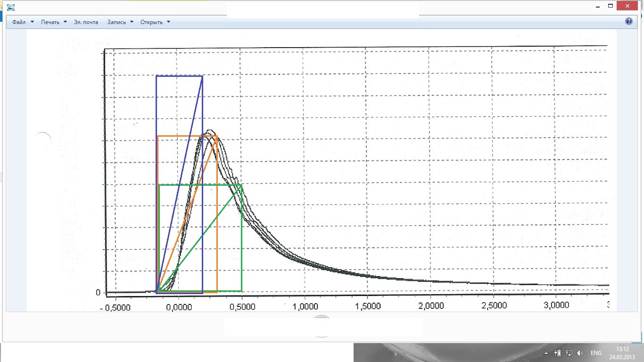
Task: Click the volume speaker icon in tray
Action: pos(580,353)
